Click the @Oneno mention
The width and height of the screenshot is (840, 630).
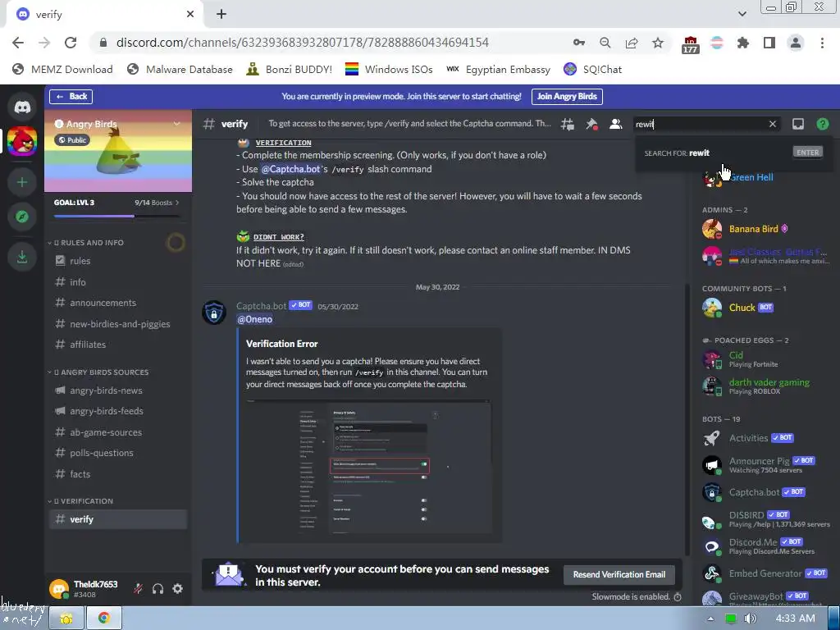(x=254, y=319)
